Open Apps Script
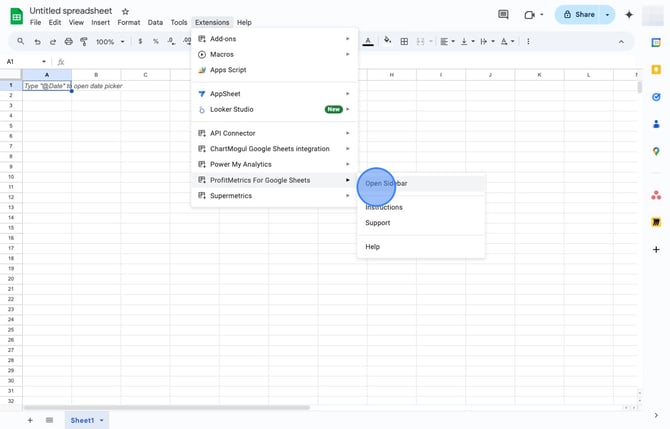670x429 pixels. coord(274,70)
